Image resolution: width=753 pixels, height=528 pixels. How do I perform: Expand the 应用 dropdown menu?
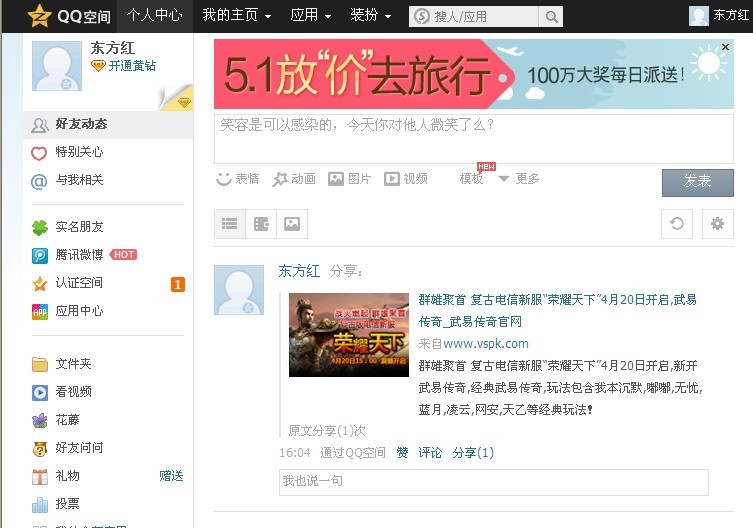pos(311,15)
